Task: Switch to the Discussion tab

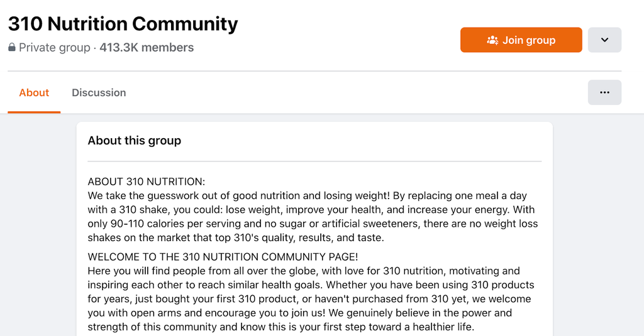Action: click(x=99, y=93)
